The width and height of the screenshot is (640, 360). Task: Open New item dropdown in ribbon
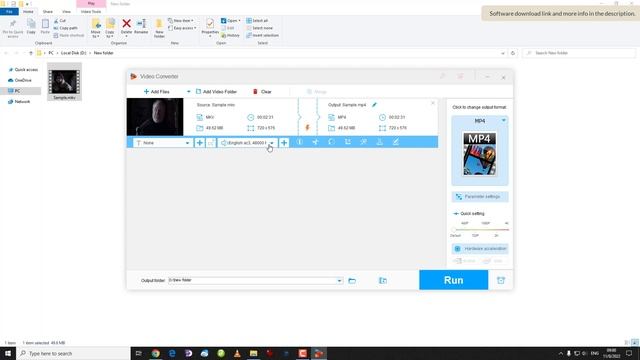[181, 21]
